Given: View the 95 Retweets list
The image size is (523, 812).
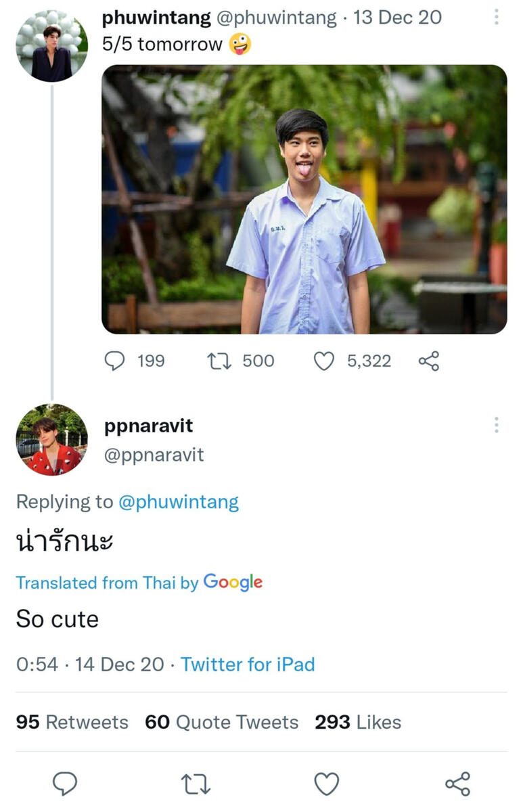Looking at the screenshot, I should point(72,722).
